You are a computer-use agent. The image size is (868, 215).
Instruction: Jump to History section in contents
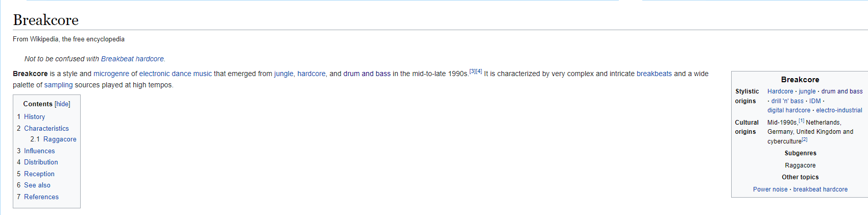pos(34,117)
